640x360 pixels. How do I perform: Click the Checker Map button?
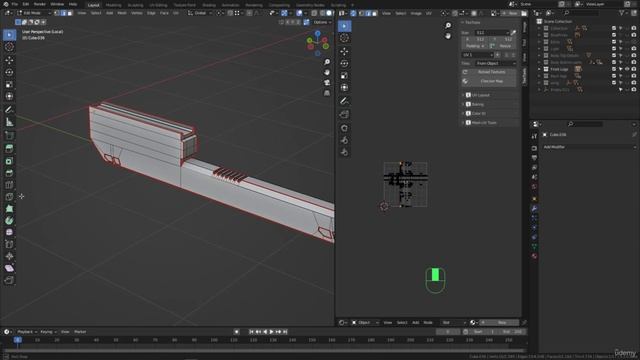point(489,81)
